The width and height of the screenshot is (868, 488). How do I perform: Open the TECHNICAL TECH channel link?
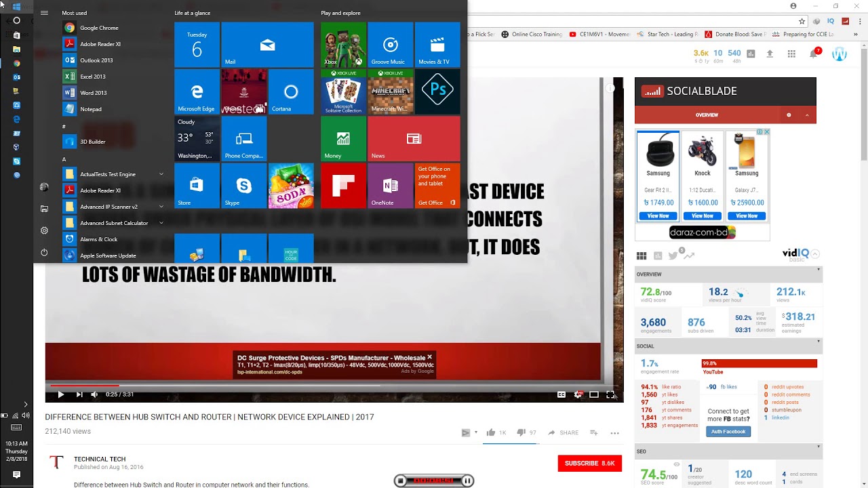click(x=100, y=459)
